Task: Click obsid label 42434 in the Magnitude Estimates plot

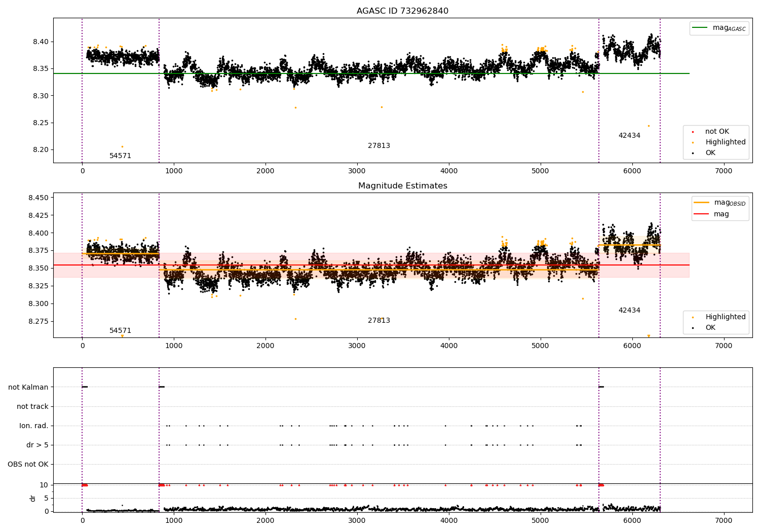Action: pyautogui.click(x=629, y=311)
